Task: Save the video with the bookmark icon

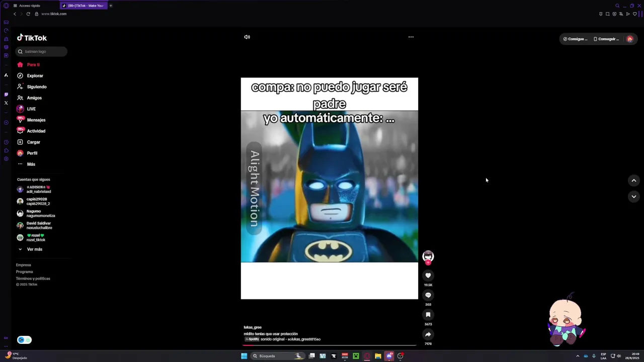Action: click(428, 315)
